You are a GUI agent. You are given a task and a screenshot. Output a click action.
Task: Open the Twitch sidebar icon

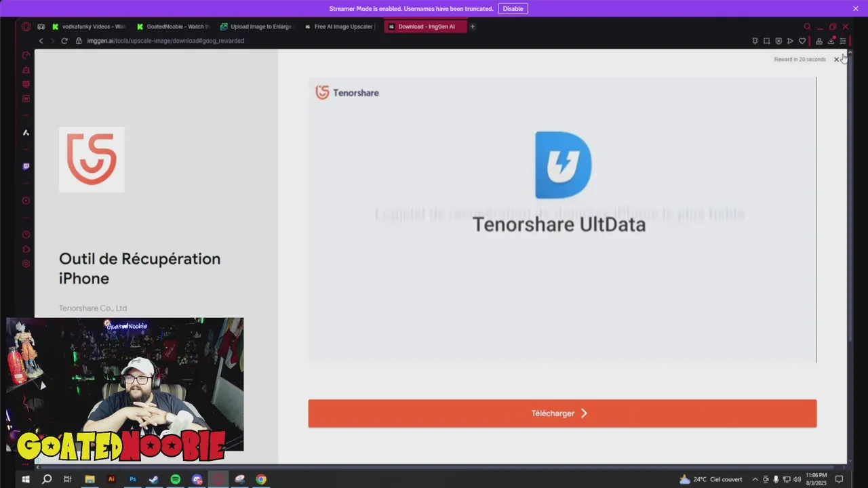[x=26, y=166]
